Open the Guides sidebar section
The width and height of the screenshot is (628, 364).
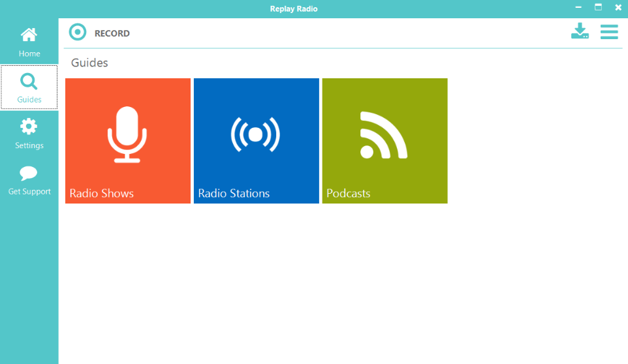click(x=29, y=87)
